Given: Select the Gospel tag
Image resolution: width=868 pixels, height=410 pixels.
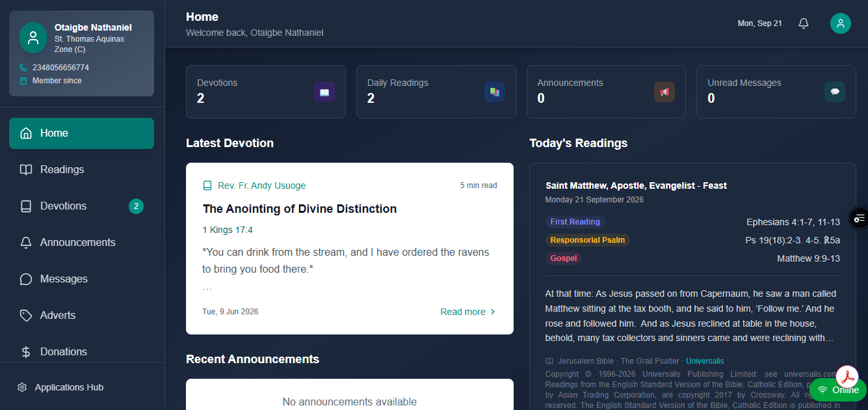Looking at the screenshot, I should [563, 258].
